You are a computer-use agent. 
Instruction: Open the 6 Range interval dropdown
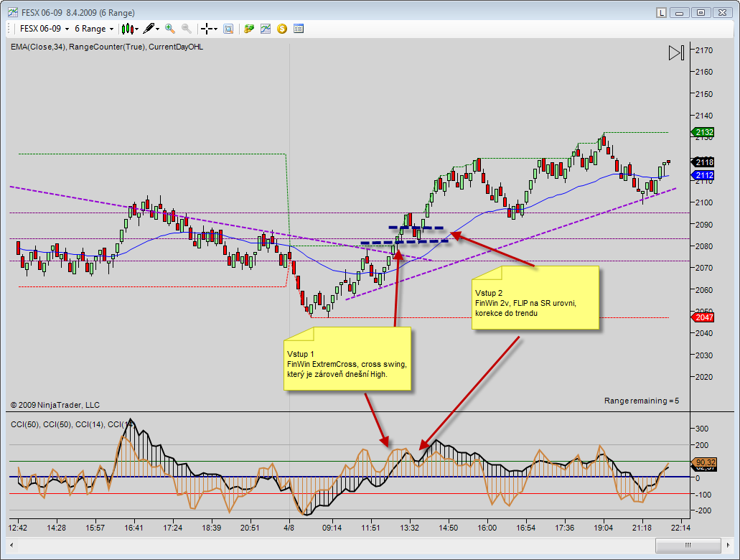(111, 29)
